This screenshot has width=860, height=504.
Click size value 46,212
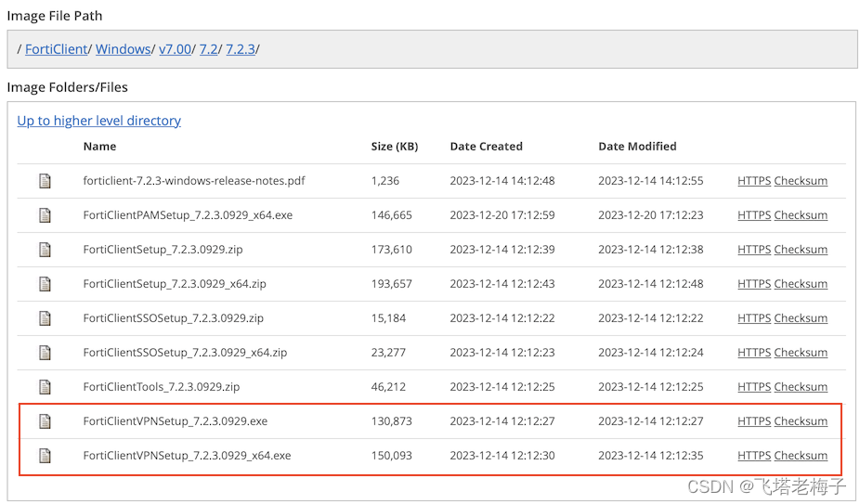(x=388, y=387)
